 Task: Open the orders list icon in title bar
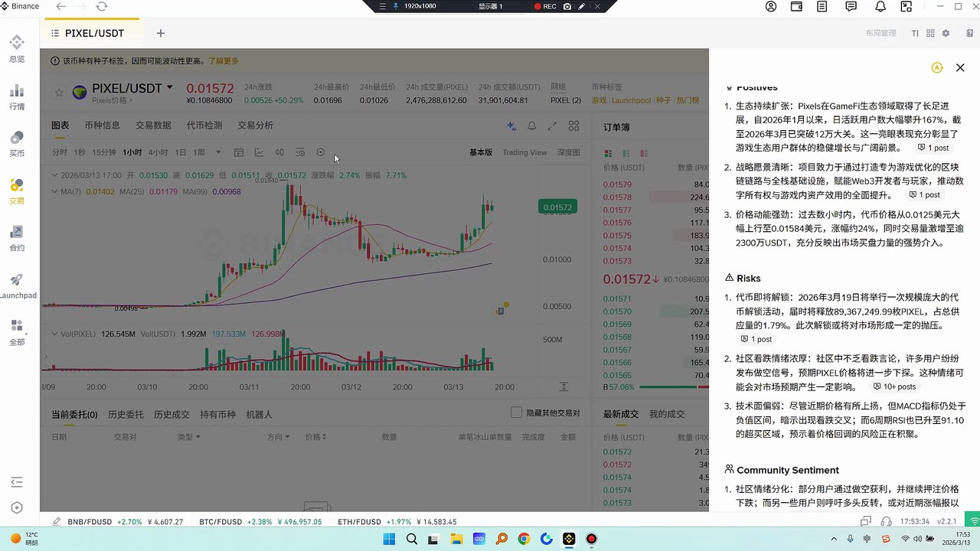coord(822,6)
